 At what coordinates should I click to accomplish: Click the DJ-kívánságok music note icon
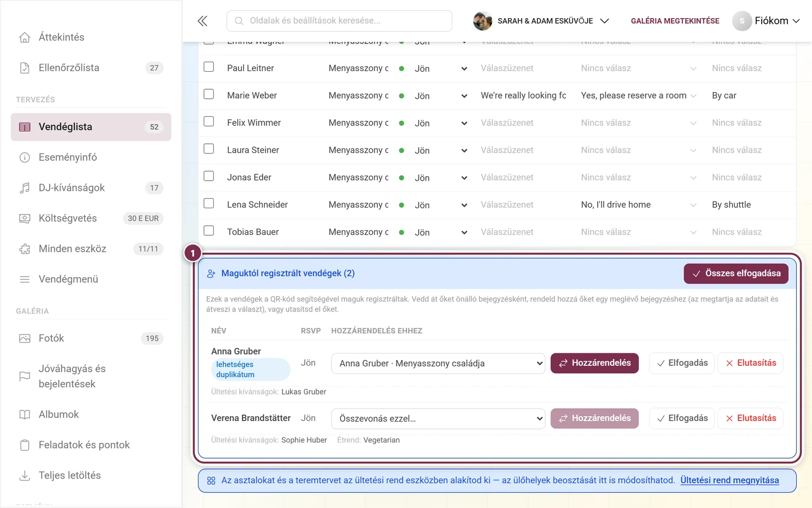click(25, 188)
